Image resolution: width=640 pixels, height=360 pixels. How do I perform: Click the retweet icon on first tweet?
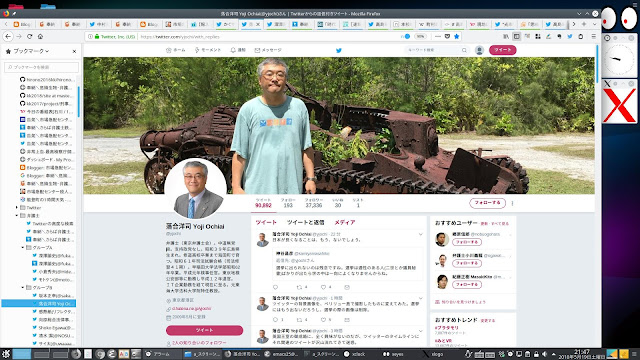click(299, 287)
